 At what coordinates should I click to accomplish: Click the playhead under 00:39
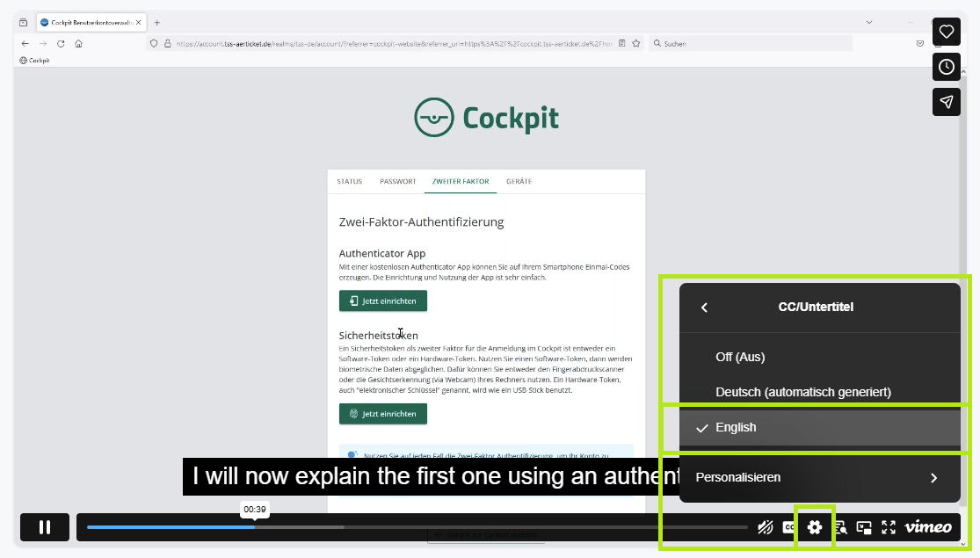pyautogui.click(x=255, y=527)
